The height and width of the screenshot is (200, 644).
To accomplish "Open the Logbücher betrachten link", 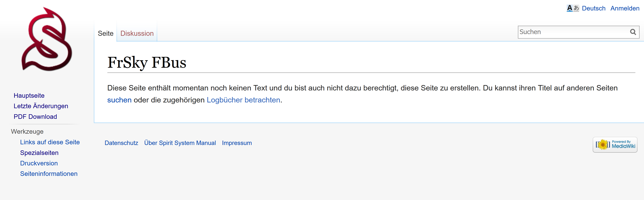I will tap(243, 100).
